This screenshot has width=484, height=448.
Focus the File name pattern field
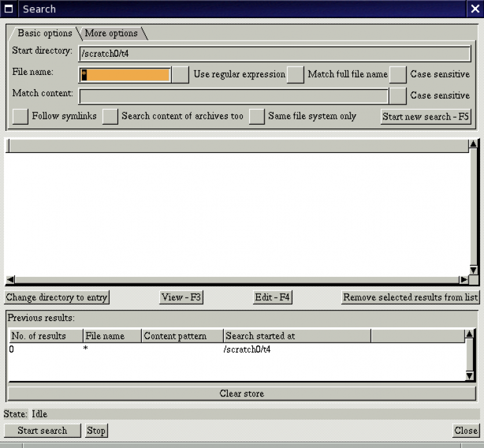(125, 75)
